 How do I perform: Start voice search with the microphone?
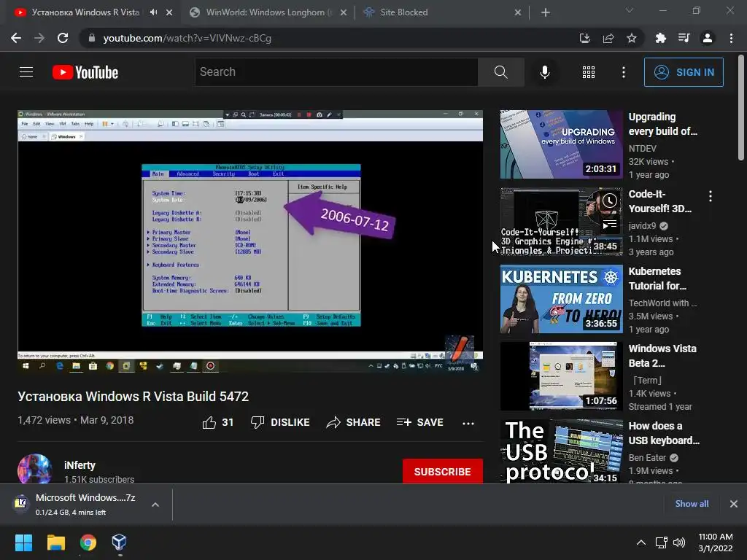544,72
